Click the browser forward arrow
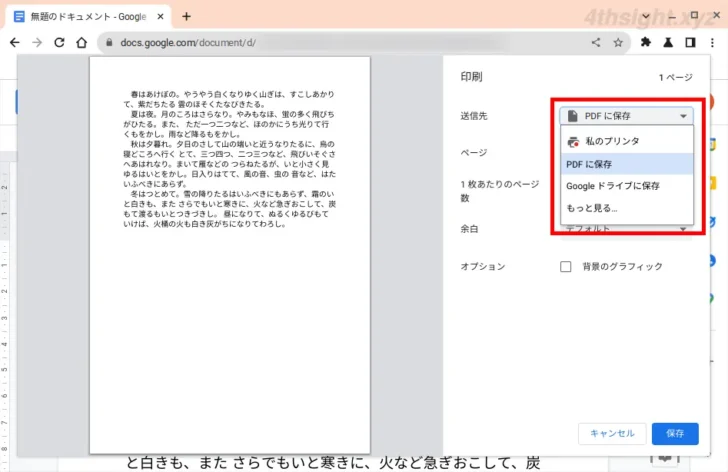 (37, 43)
